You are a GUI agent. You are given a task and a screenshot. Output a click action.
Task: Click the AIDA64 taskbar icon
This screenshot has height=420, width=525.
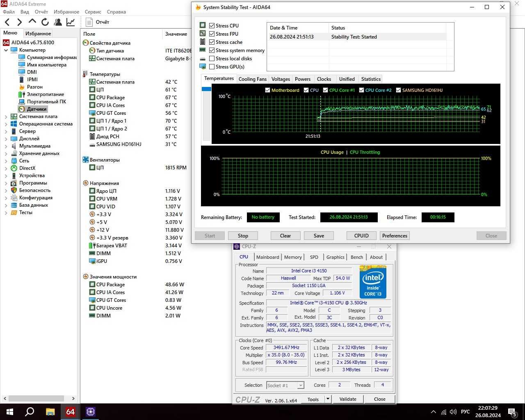(x=71, y=412)
